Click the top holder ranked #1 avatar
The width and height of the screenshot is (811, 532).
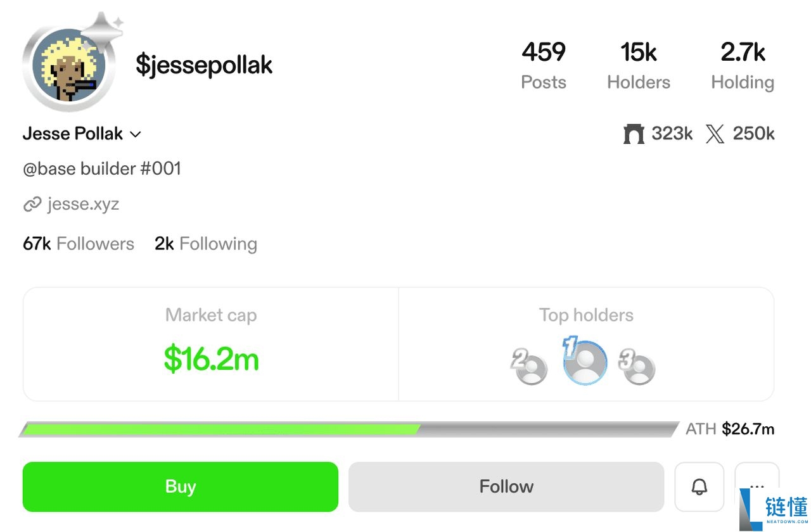[x=584, y=361]
